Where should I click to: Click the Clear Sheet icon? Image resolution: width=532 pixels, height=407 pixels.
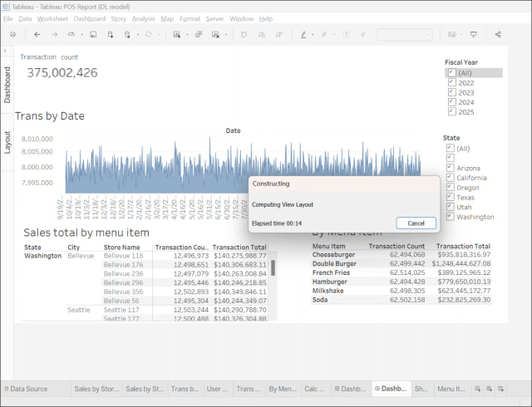pos(215,34)
